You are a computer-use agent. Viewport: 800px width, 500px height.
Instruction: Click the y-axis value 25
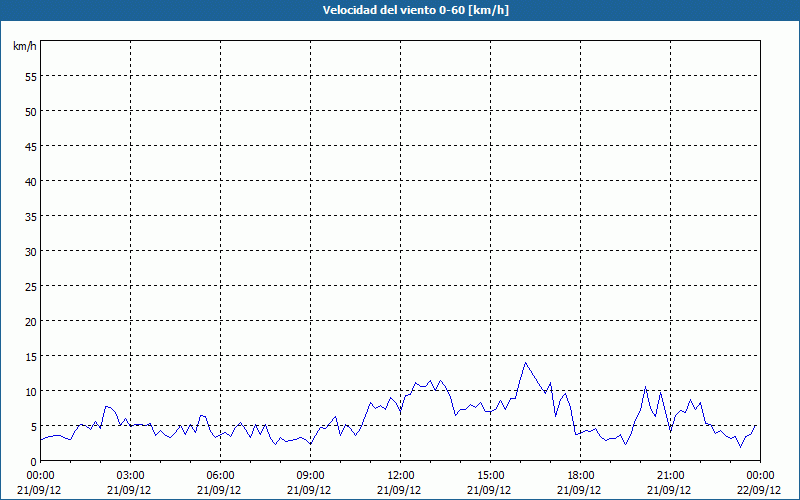31,287
